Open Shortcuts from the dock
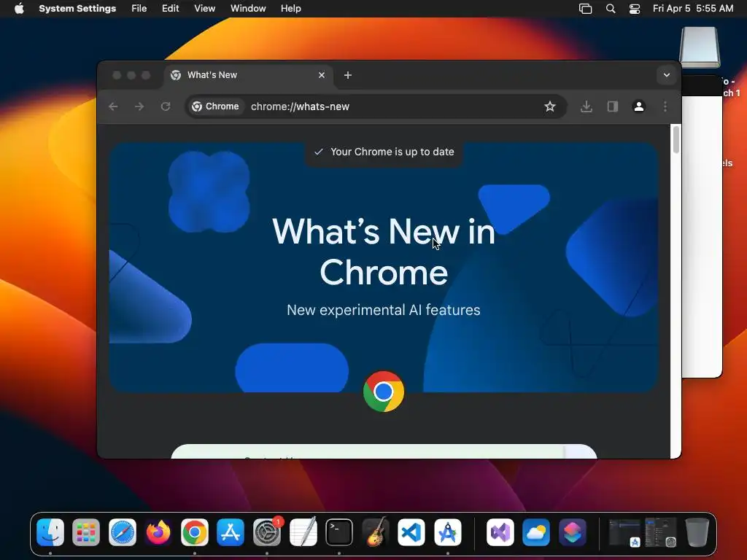This screenshot has width=747, height=560. coord(573,532)
